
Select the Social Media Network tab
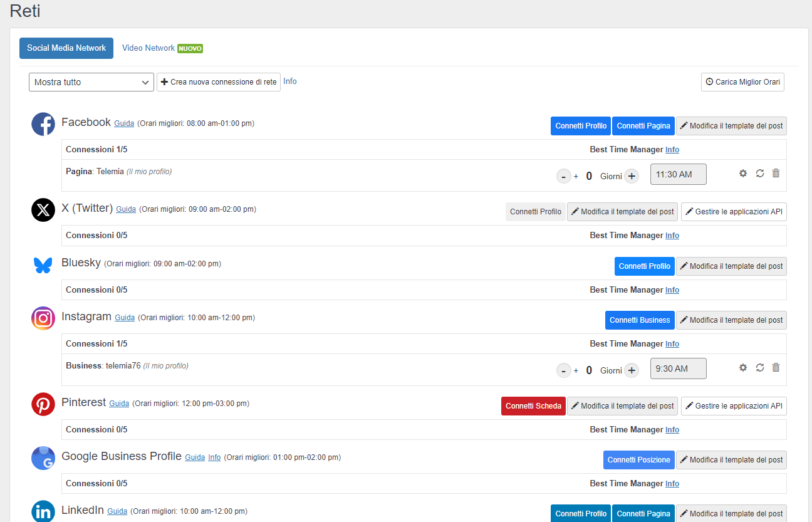[66, 48]
